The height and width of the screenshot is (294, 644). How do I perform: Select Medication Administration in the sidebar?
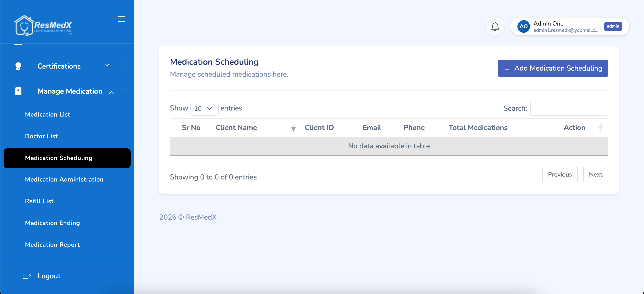(x=64, y=179)
